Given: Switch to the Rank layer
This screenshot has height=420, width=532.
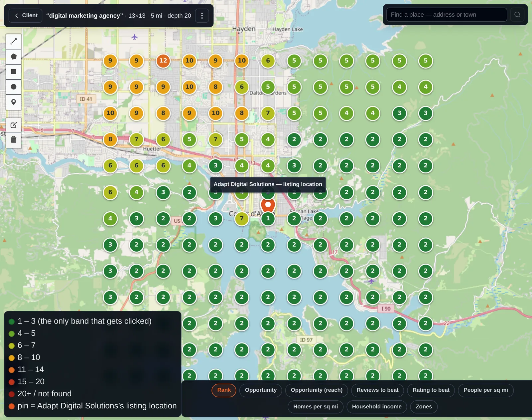Looking at the screenshot, I should [x=224, y=390].
